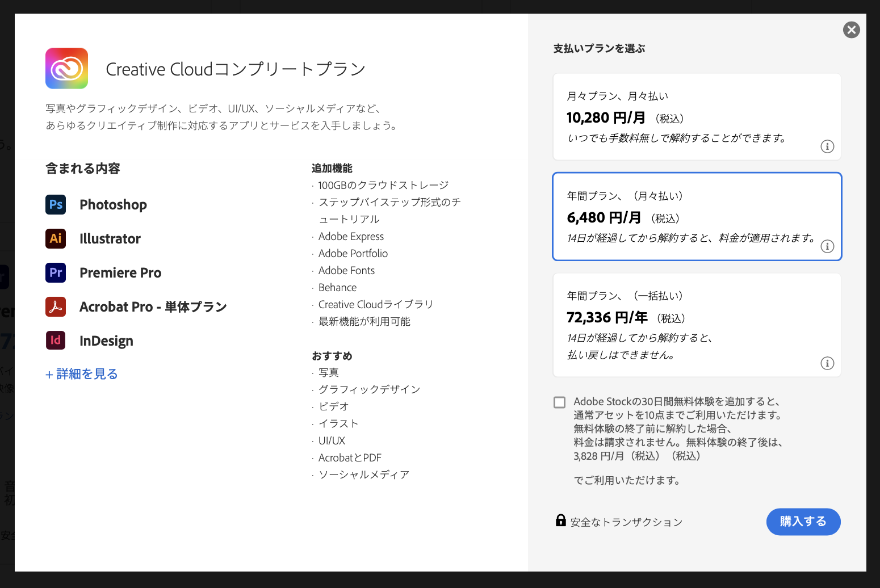Click いつでも手数料無しで解約することができます note
Viewport: 880px width, 588px height.
coord(677,138)
